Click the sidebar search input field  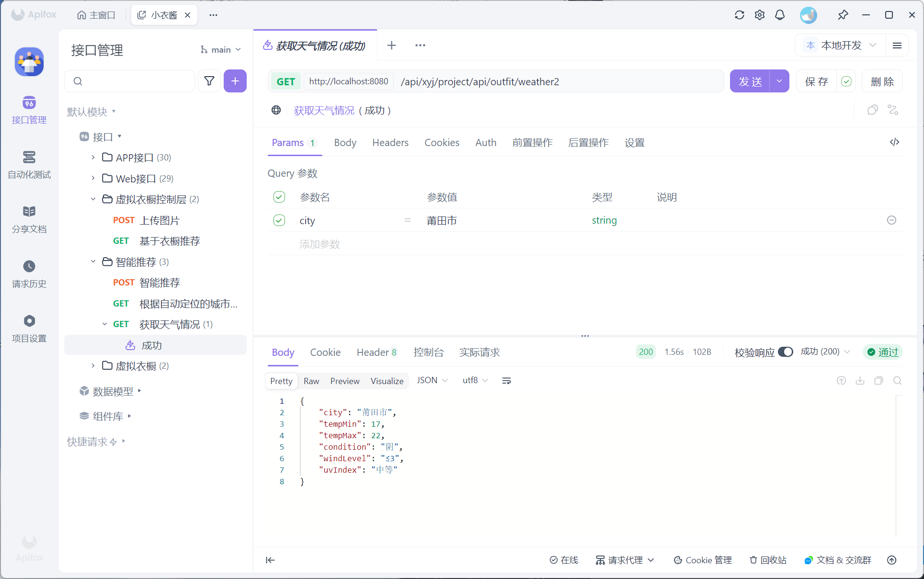pyautogui.click(x=134, y=81)
